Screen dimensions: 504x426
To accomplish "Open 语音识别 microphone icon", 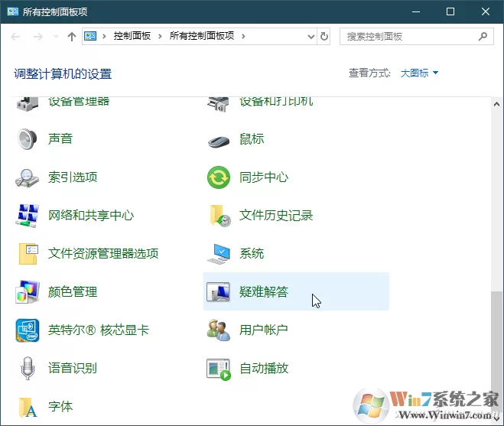I will point(28,368).
